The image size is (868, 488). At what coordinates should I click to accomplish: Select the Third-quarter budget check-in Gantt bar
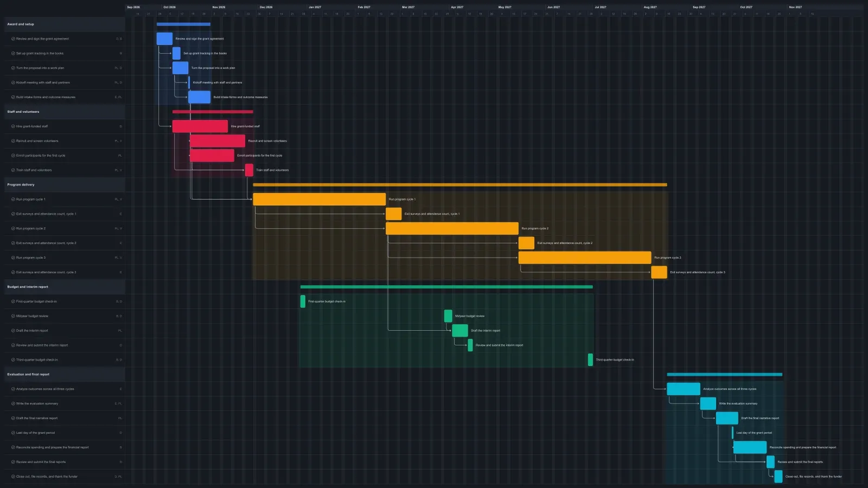[x=591, y=360]
